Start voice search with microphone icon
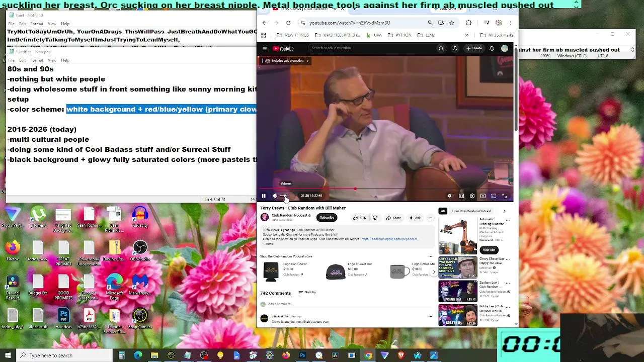This screenshot has width=644, height=362. (455, 48)
